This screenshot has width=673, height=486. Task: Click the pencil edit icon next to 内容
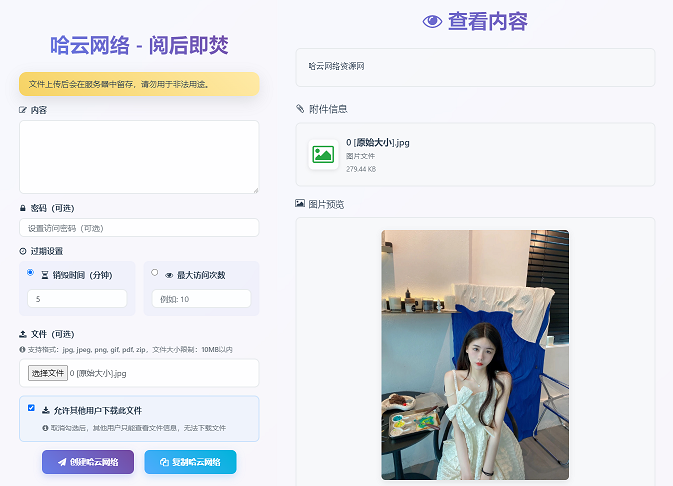(23, 110)
